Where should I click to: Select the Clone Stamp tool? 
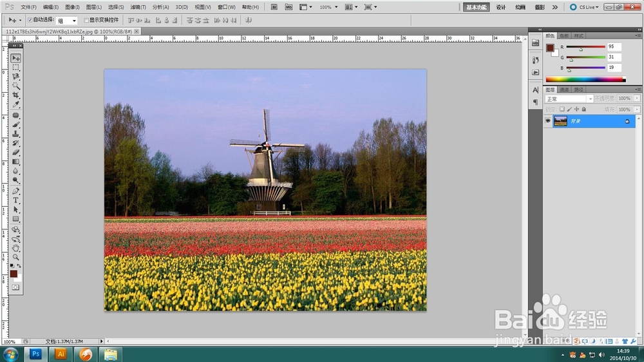click(x=15, y=134)
